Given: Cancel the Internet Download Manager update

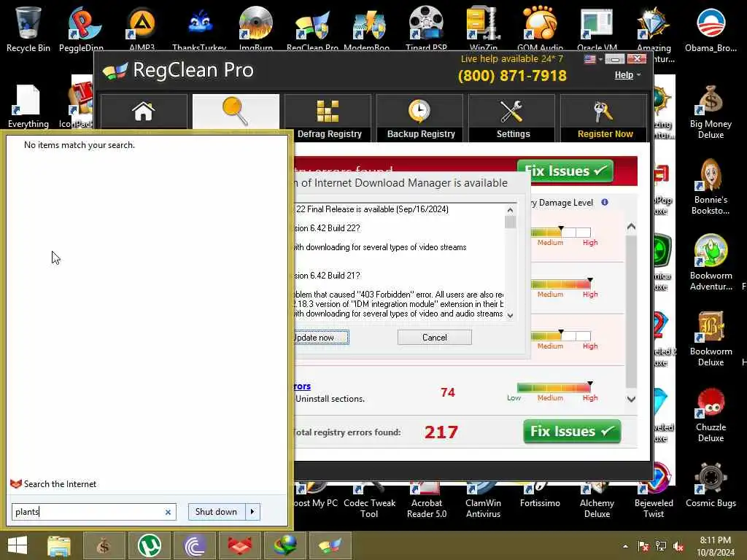Looking at the screenshot, I should 435,337.
